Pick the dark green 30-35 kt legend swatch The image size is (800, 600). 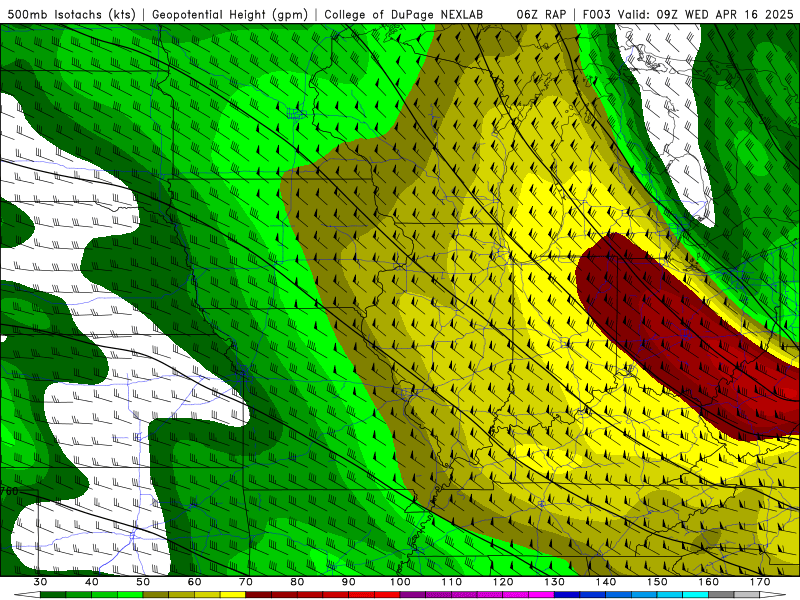point(53,595)
